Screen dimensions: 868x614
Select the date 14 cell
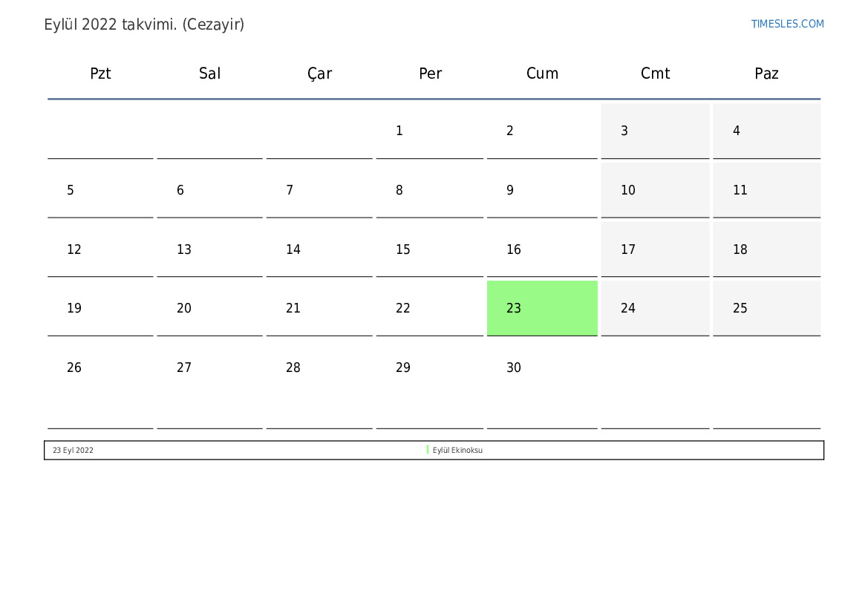319,249
